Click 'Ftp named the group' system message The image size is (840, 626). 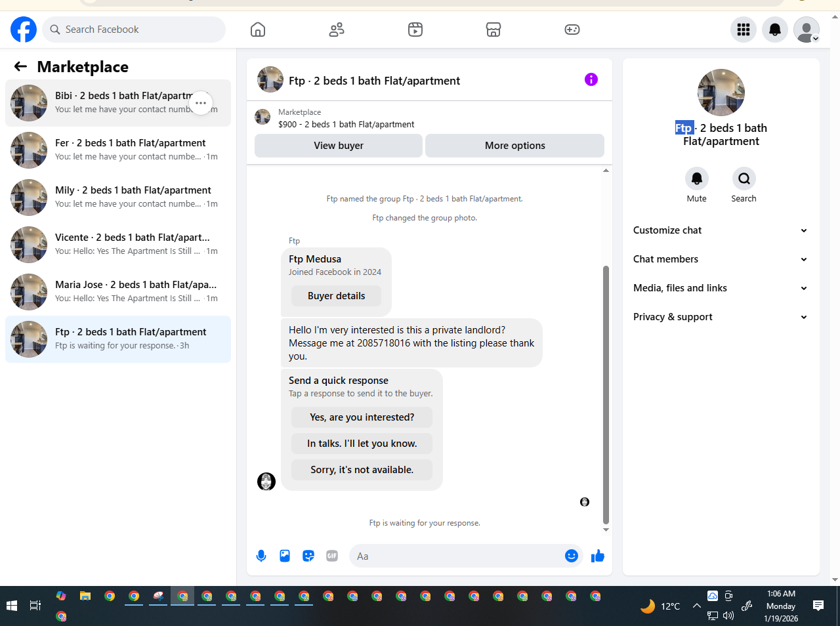click(425, 199)
